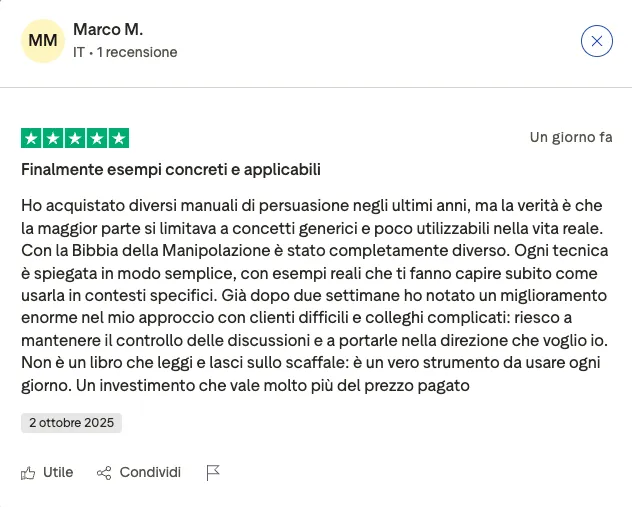Click the MM avatar circle
The image size is (632, 507).
pyautogui.click(x=43, y=41)
